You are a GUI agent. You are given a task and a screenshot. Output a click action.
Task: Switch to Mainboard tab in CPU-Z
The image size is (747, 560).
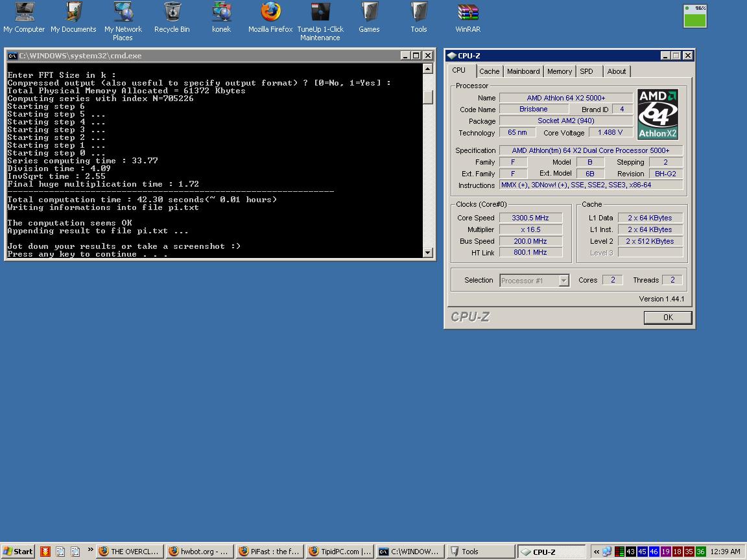point(523,71)
